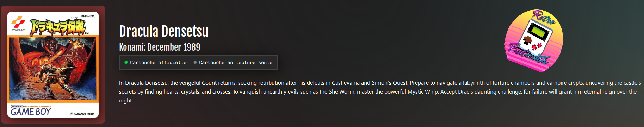Click the green dot beside Cartouche officielle

126,62
